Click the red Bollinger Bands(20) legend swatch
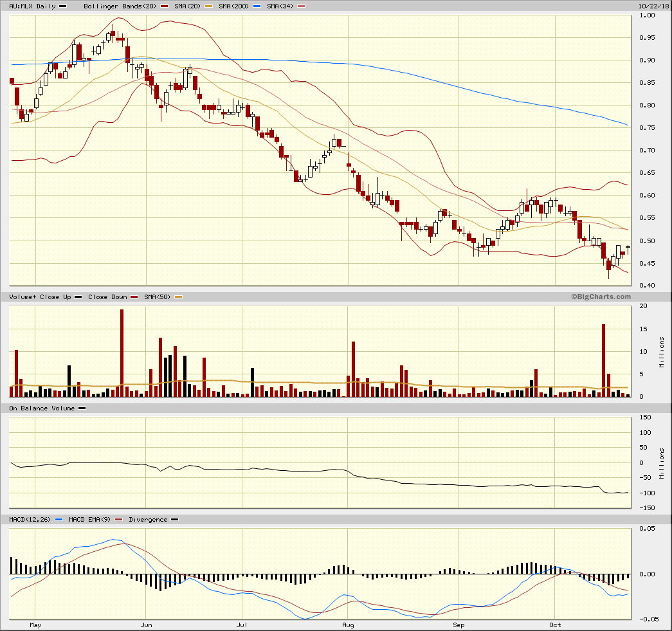672x631 pixels. coord(164,6)
